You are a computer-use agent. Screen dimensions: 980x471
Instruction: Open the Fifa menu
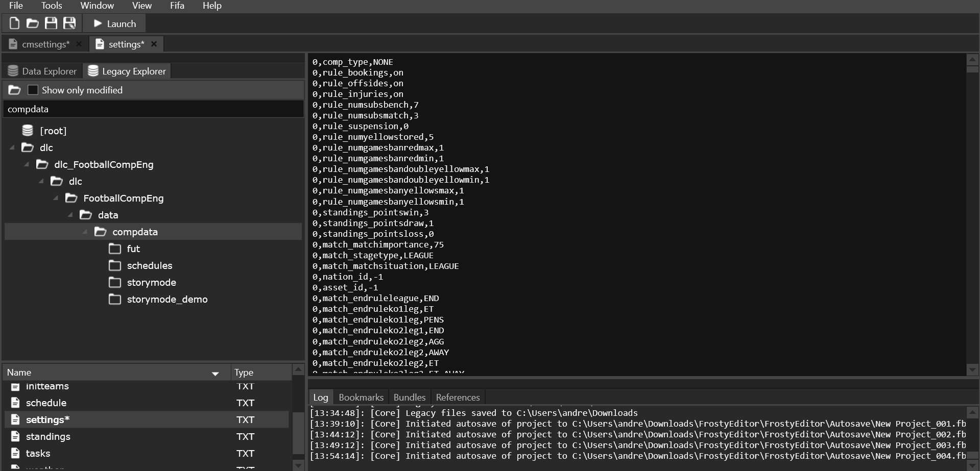(x=177, y=6)
